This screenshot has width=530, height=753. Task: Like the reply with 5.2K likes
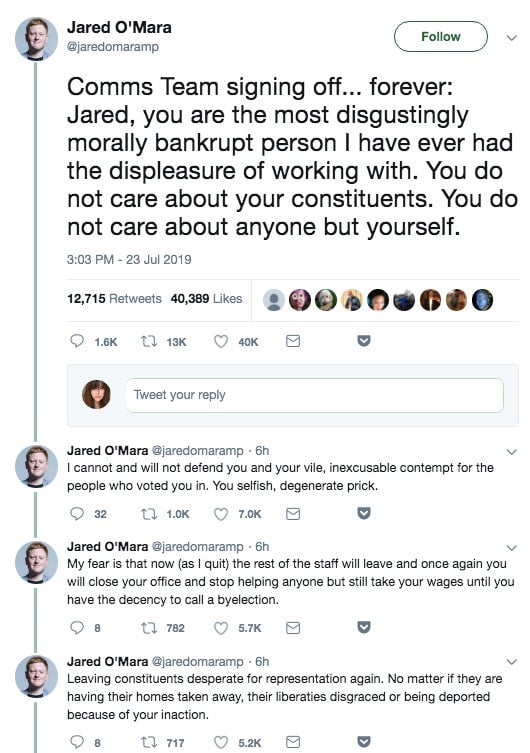220,742
